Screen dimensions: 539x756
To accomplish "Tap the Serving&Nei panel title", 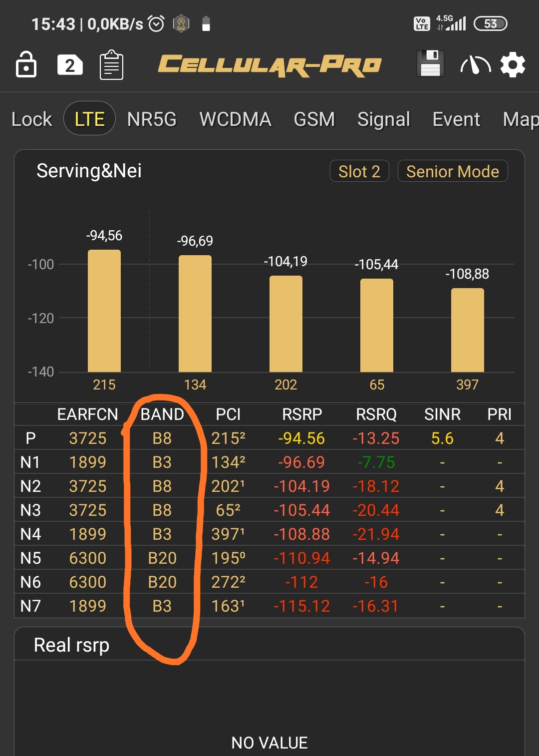I will (89, 171).
